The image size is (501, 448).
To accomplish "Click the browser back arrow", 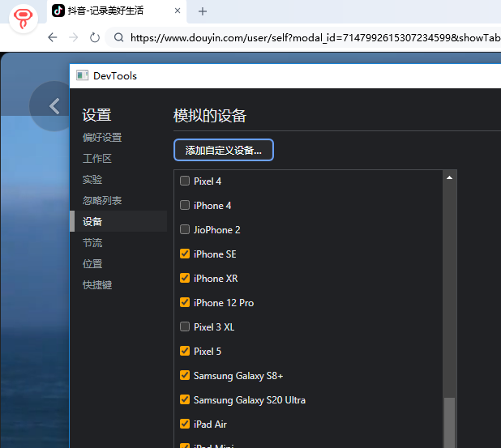I will pos(53,38).
